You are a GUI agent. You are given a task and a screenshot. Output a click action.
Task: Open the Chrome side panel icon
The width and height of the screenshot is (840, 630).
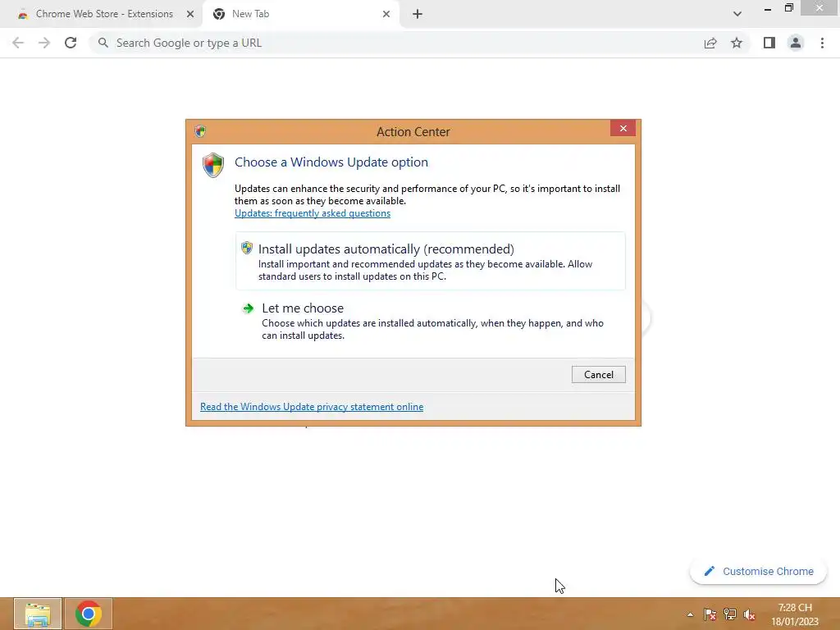(769, 43)
